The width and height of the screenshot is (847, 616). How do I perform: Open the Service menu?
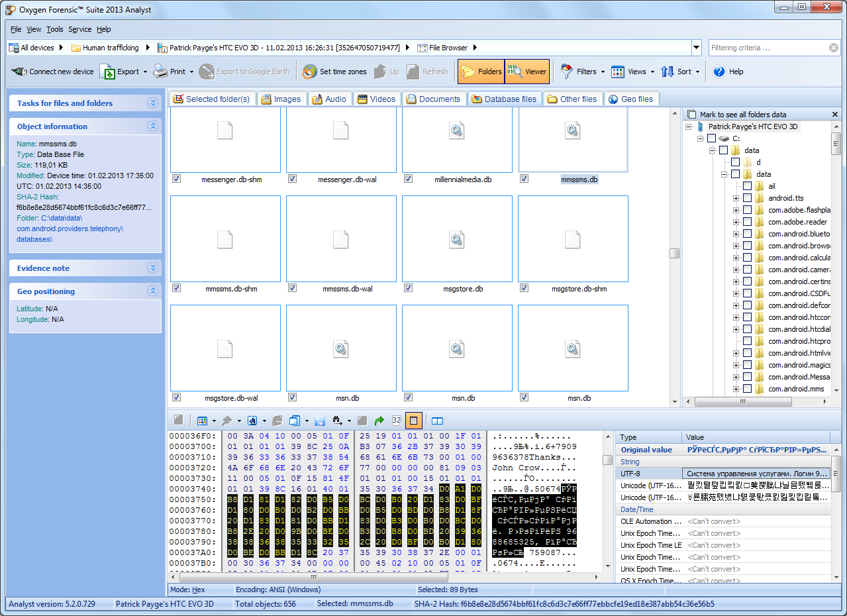(x=80, y=29)
